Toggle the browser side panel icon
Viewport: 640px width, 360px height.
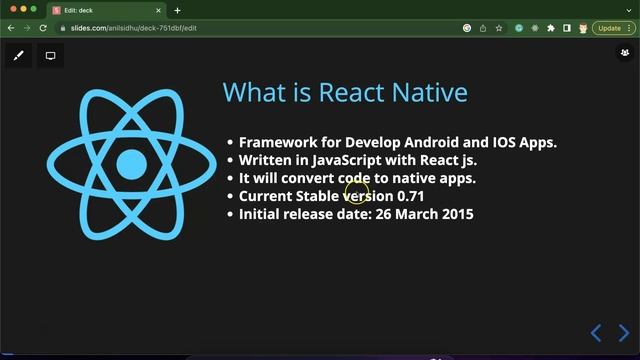pyautogui.click(x=567, y=28)
